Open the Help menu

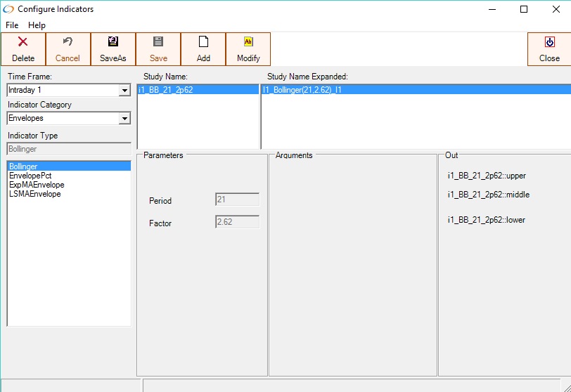[x=37, y=25]
